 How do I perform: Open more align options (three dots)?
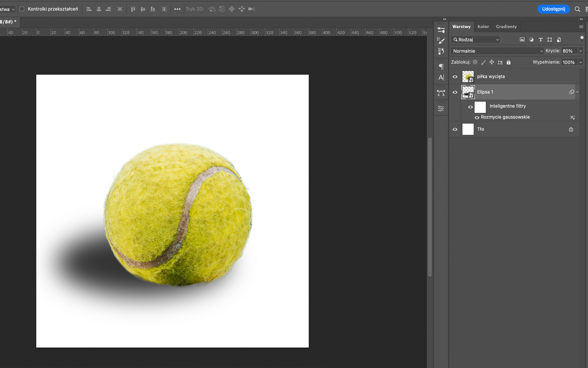pyautogui.click(x=177, y=9)
